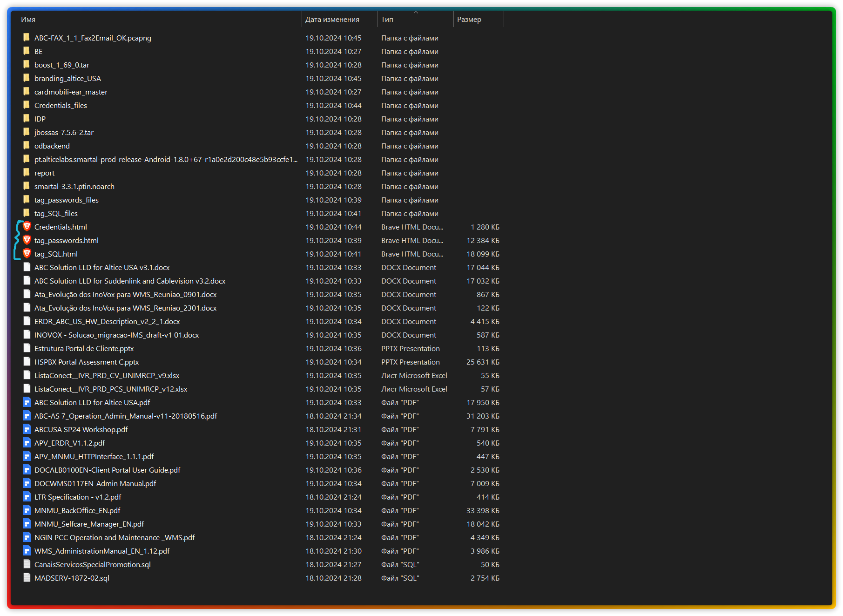Image resolution: width=843 pixels, height=616 pixels.
Task: Click file icon of MADSERV-1872-02.sql
Action: click(x=27, y=578)
